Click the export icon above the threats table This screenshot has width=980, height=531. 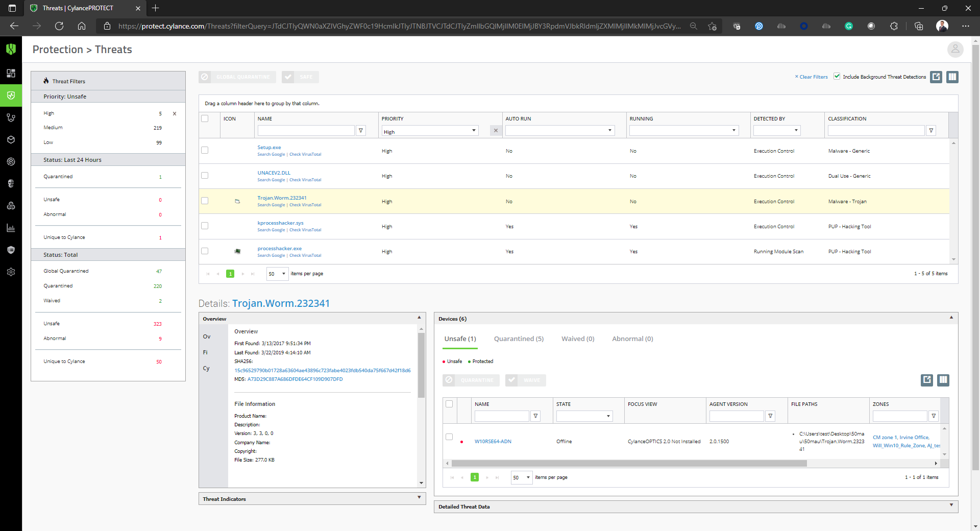[936, 77]
